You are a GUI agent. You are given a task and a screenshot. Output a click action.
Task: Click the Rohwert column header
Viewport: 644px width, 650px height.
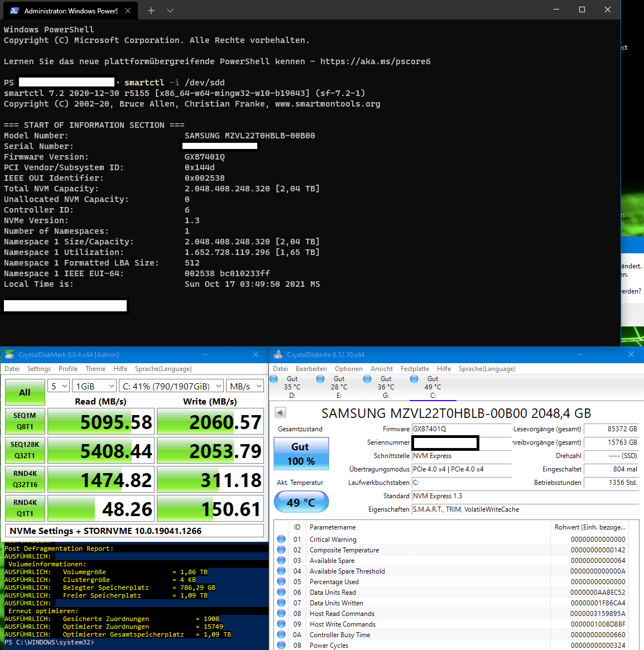click(590, 527)
